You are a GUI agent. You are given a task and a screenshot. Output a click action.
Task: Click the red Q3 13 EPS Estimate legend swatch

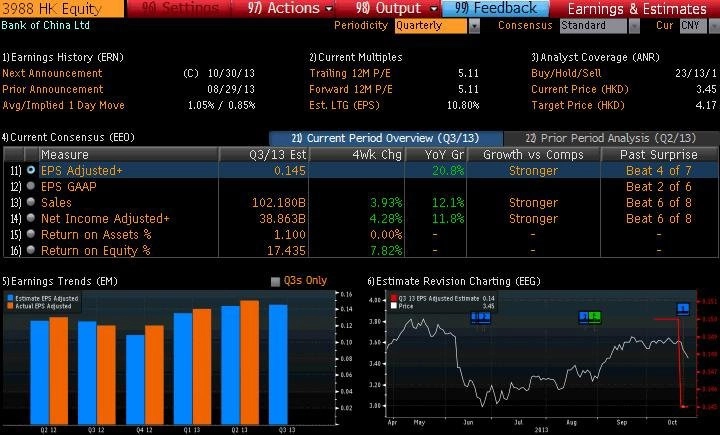pyautogui.click(x=394, y=298)
